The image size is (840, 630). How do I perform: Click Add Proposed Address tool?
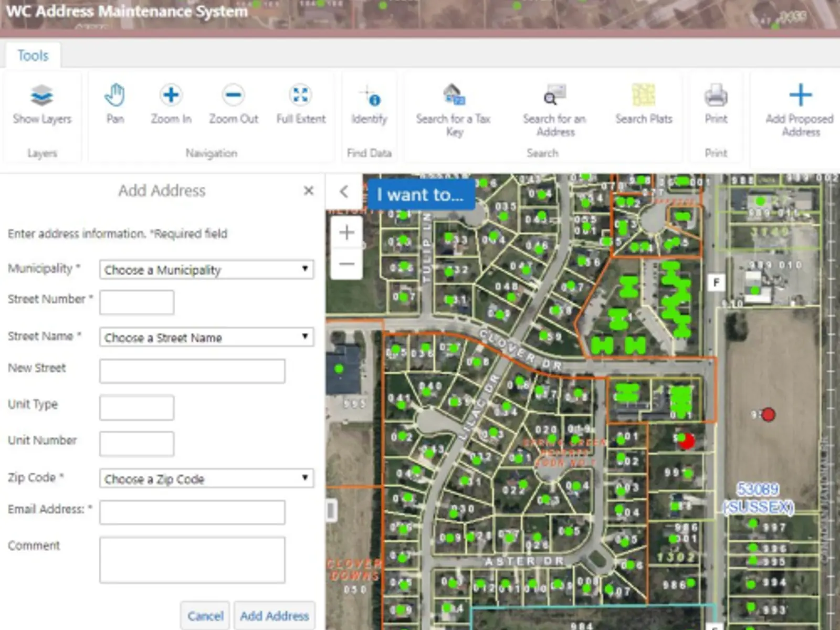point(800,110)
